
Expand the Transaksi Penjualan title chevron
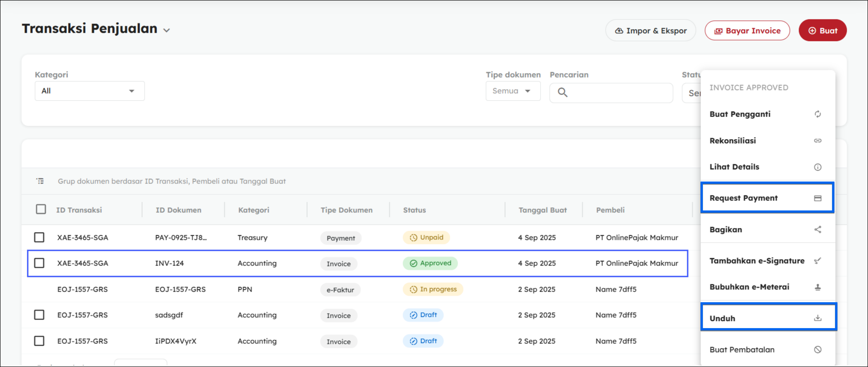pos(166,30)
